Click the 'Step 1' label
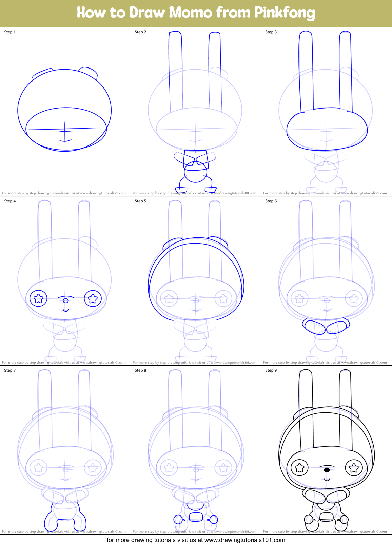 coord(10,32)
